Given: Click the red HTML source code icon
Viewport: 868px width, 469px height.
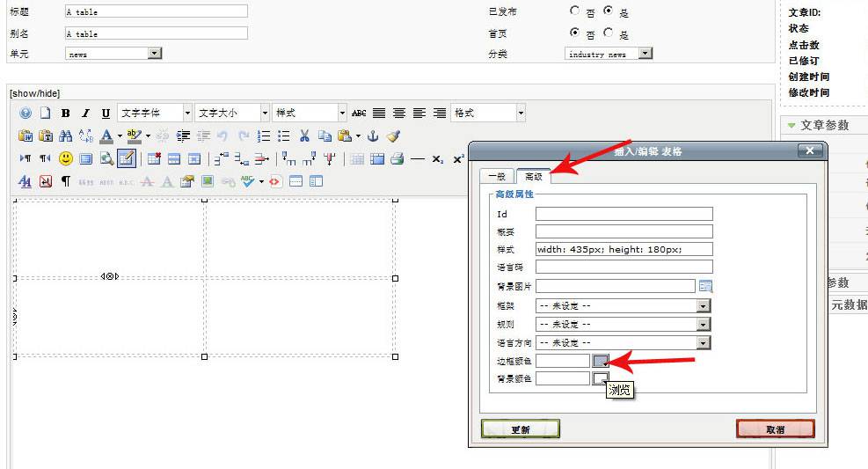Looking at the screenshot, I should tap(275, 181).
